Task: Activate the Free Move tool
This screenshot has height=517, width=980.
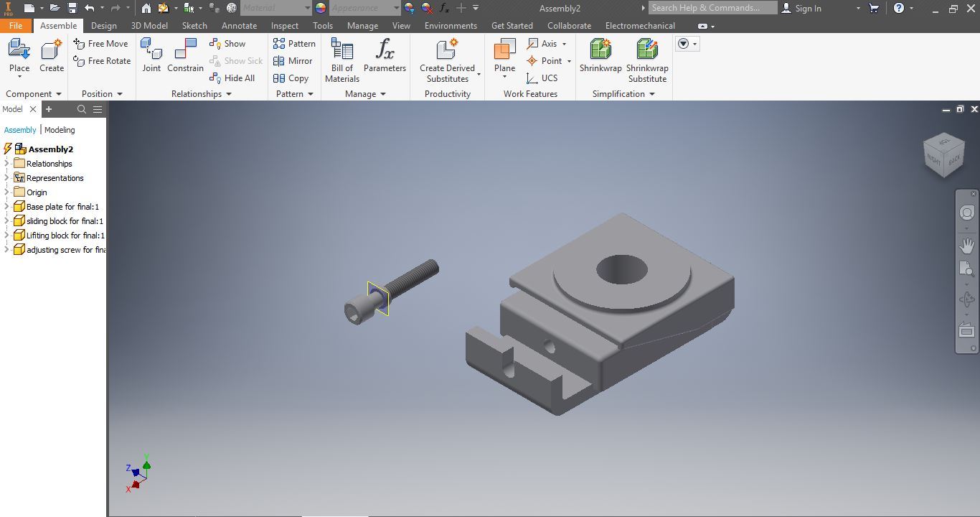Action: [100, 44]
